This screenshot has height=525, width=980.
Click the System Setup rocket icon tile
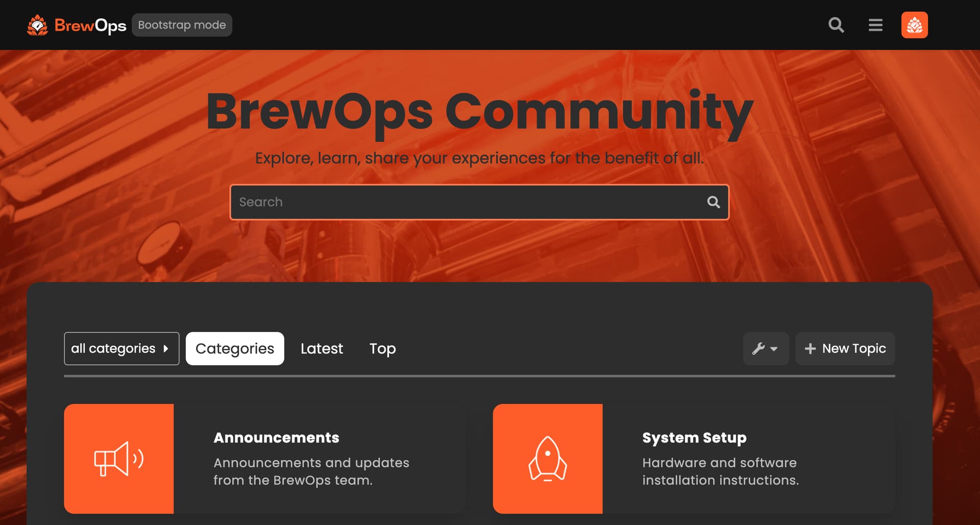[x=548, y=459]
